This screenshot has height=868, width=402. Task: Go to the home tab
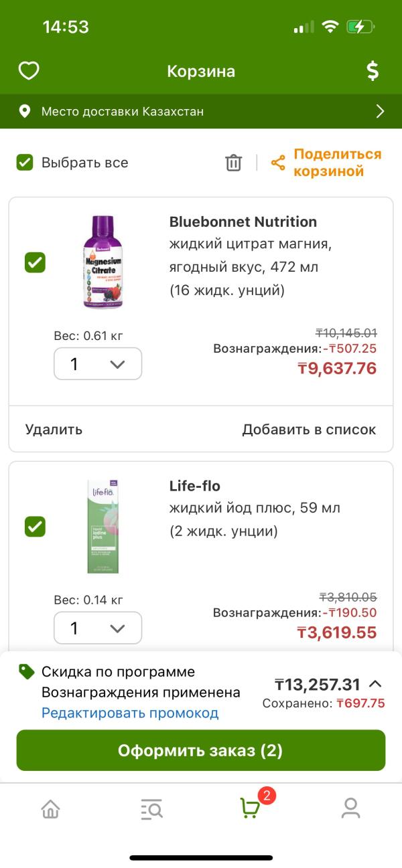50,809
